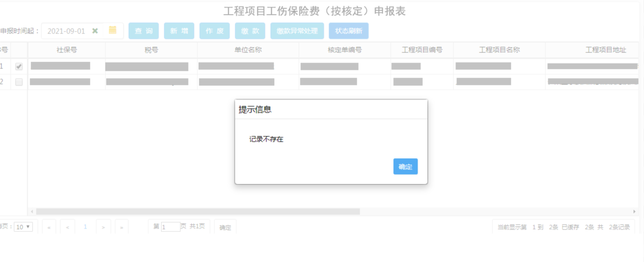Check the checkbox in row 2

point(19,82)
